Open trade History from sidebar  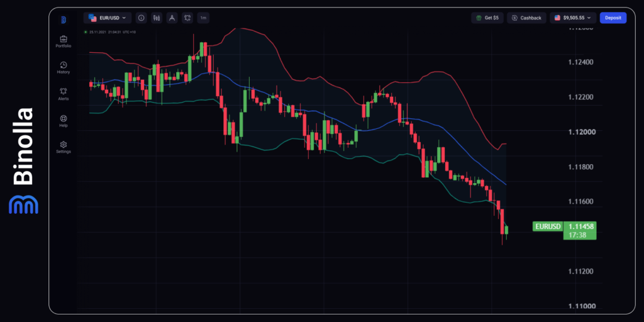pos(64,65)
